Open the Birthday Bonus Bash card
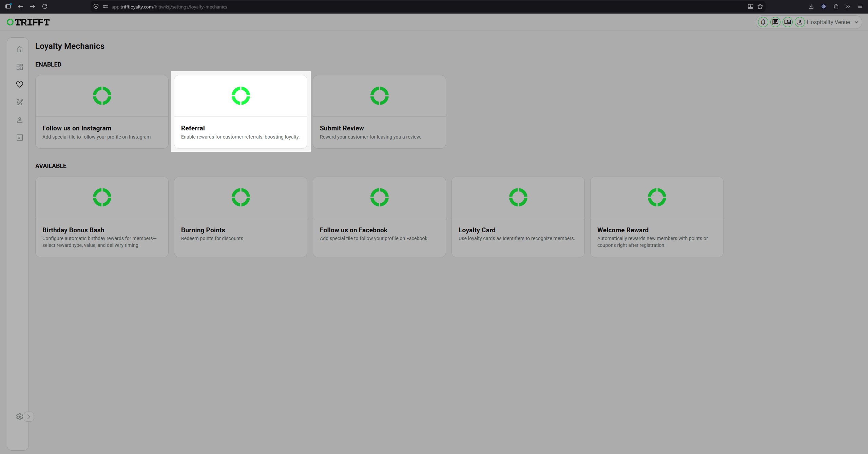The image size is (868, 454). point(102,217)
